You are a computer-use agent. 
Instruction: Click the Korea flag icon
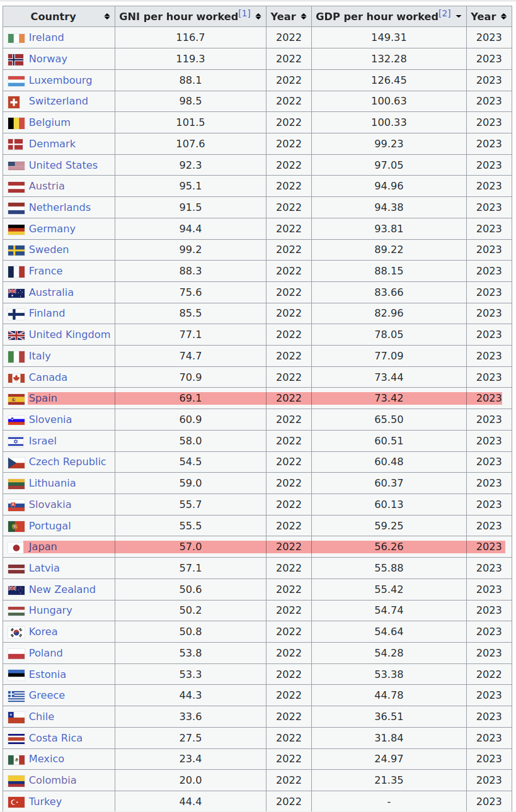click(x=16, y=632)
